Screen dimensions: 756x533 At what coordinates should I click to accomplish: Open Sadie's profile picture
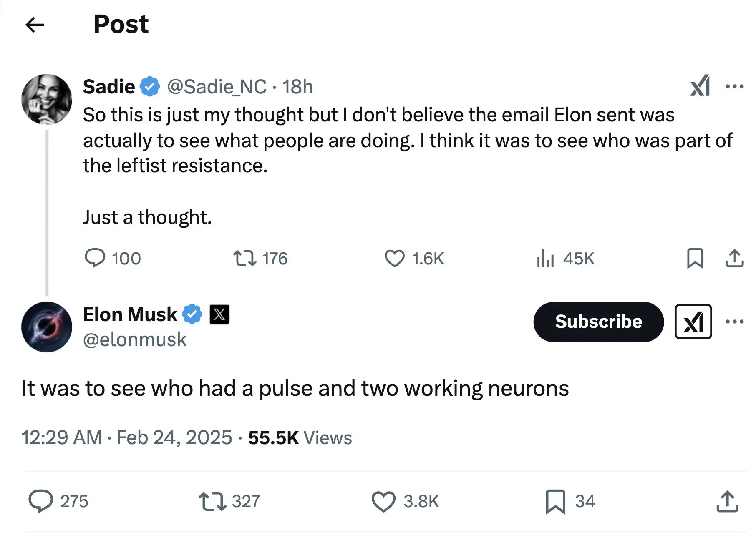tap(47, 99)
